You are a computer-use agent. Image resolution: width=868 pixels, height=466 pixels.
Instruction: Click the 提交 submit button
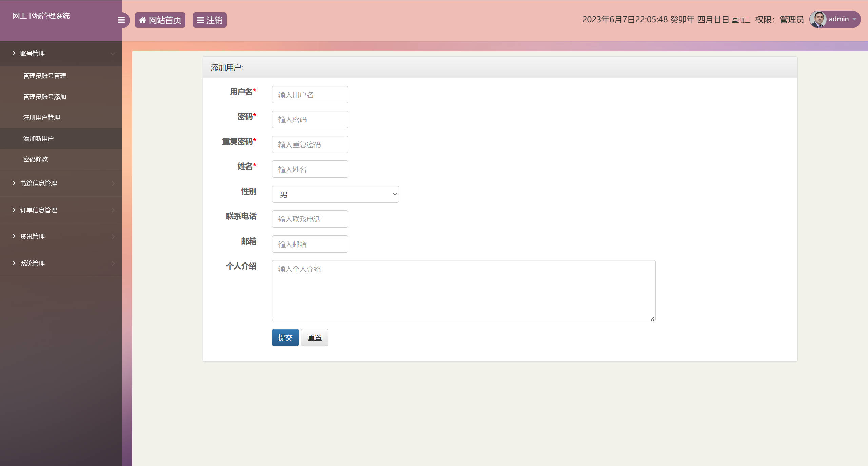[285, 337]
